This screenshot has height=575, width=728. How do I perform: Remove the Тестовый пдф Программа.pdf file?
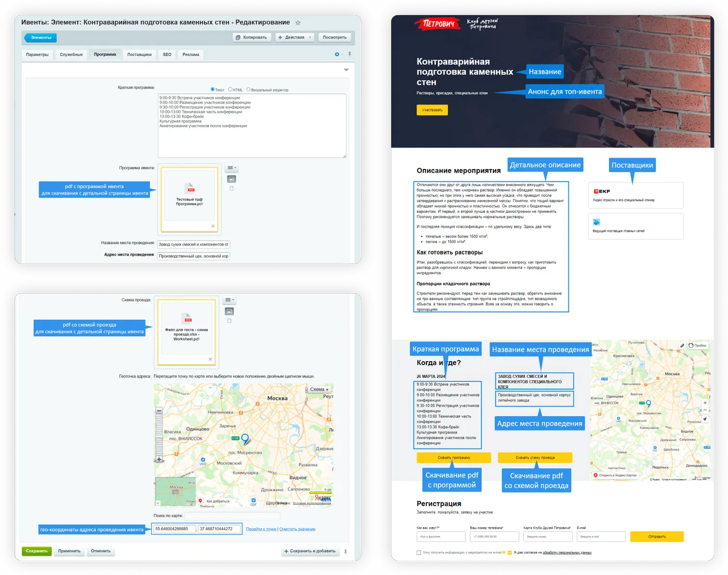tap(213, 226)
